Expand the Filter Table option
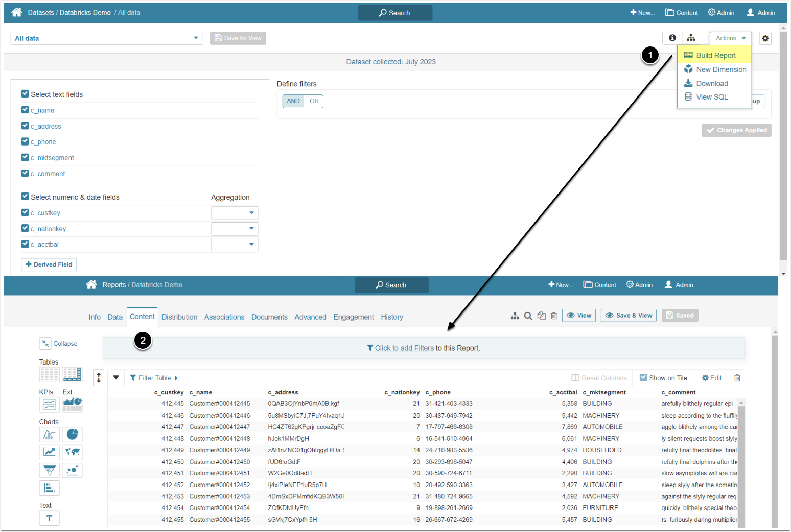 (x=154, y=378)
